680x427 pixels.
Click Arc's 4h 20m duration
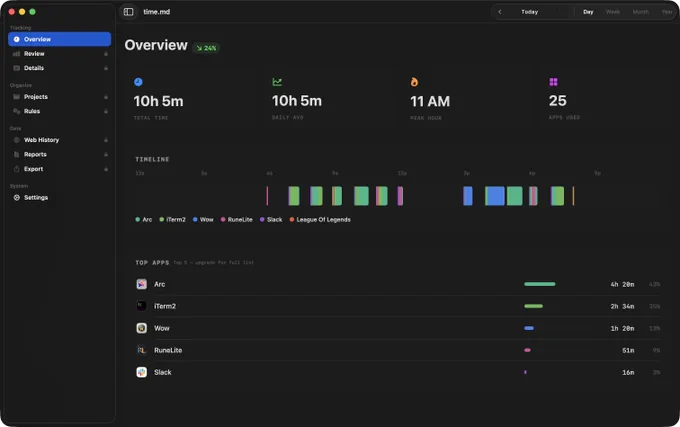[x=622, y=284]
